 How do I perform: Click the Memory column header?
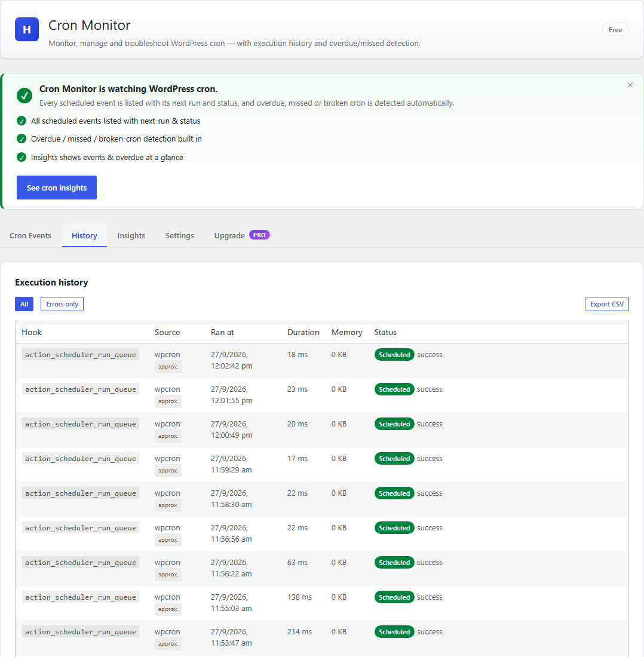pyautogui.click(x=346, y=332)
